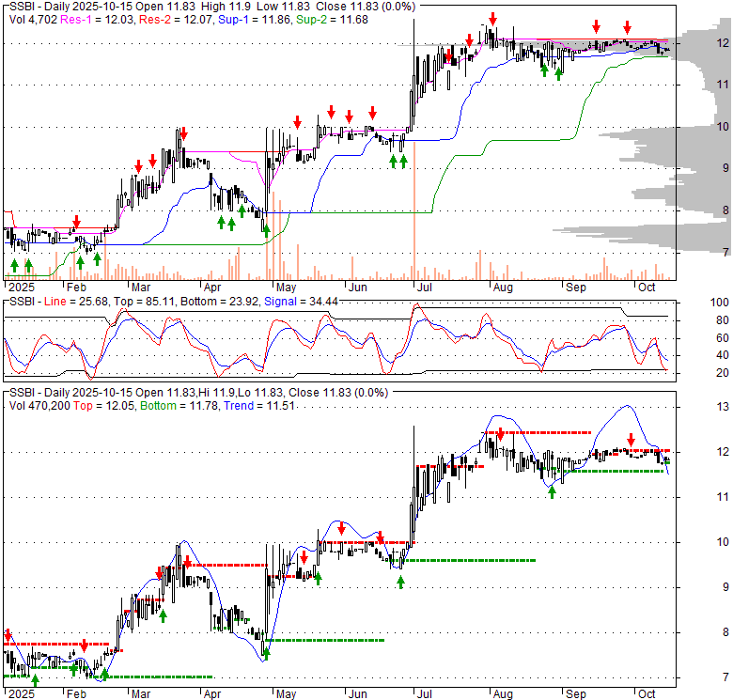
Task: Select the Mar label under the bottom chart
Action: tap(141, 694)
